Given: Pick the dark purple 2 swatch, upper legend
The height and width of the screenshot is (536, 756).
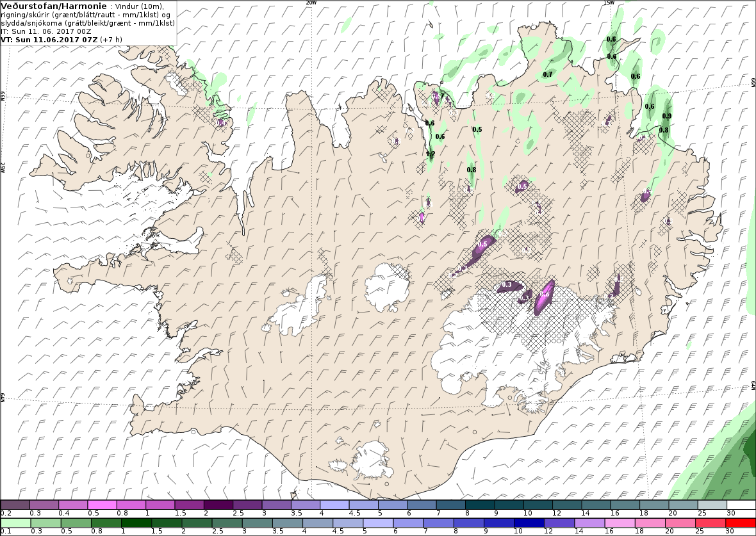Looking at the screenshot, I should 218,505.
